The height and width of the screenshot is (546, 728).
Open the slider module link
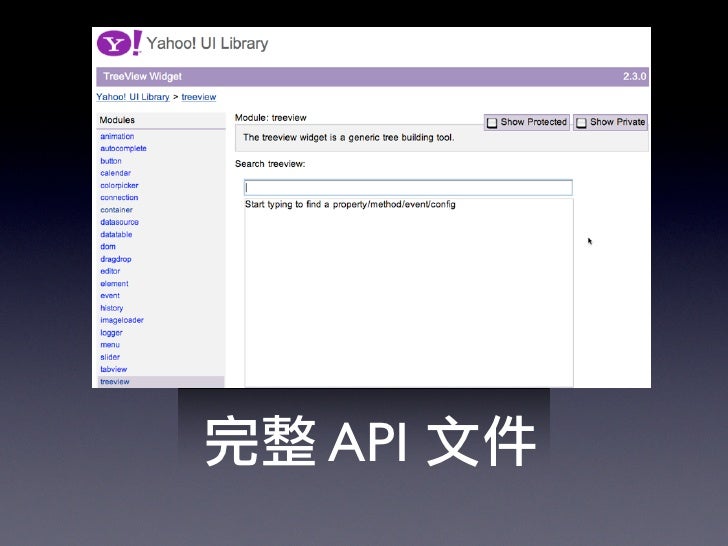(x=110, y=357)
